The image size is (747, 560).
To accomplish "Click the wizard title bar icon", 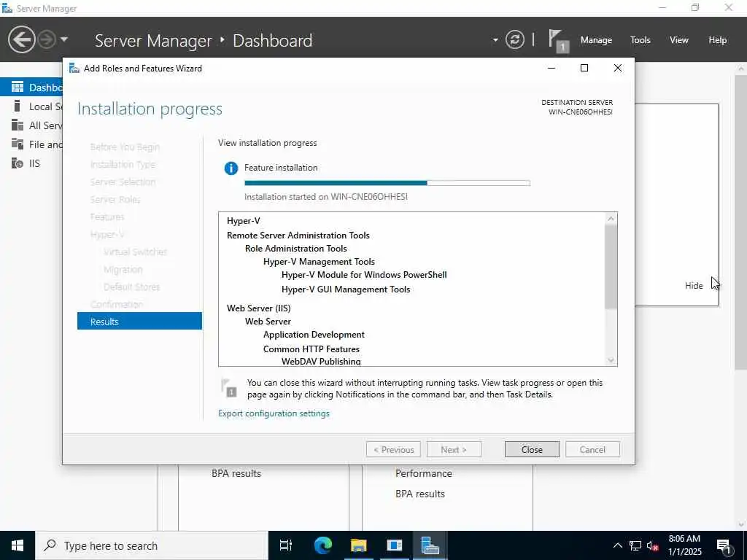I will pyautogui.click(x=74, y=68).
